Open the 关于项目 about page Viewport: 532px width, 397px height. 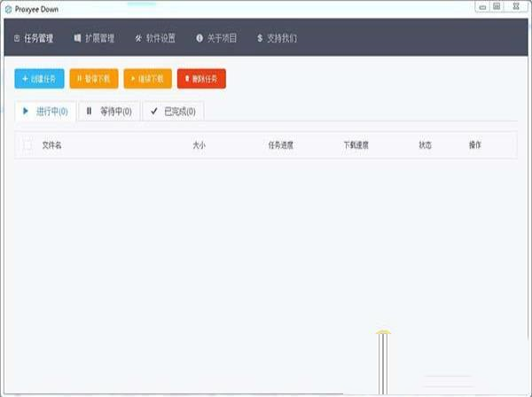click(x=215, y=39)
